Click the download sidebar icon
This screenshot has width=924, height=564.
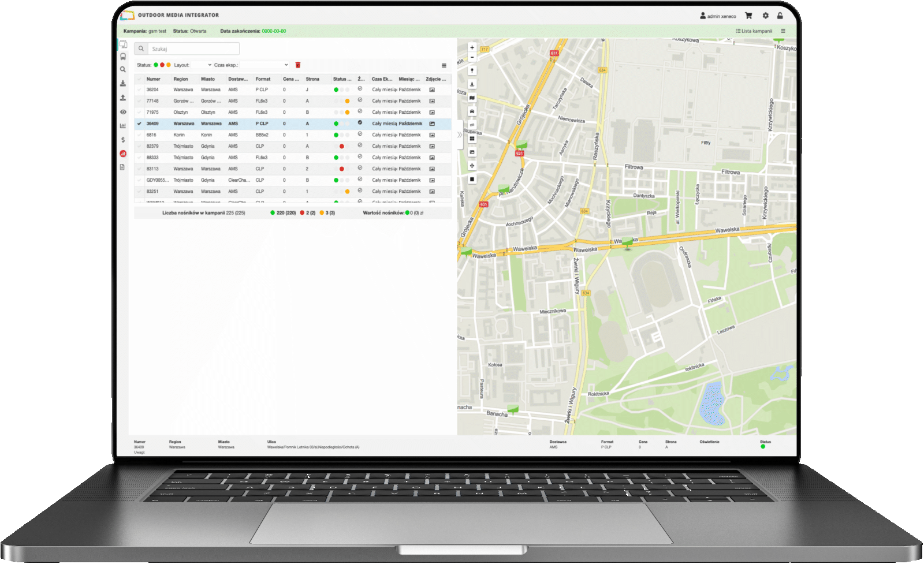tap(123, 83)
